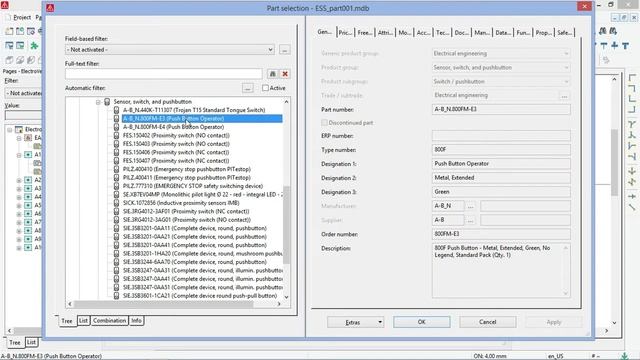Click the full-text filter search binoculars icon
The image size is (640, 360).
coord(273,74)
